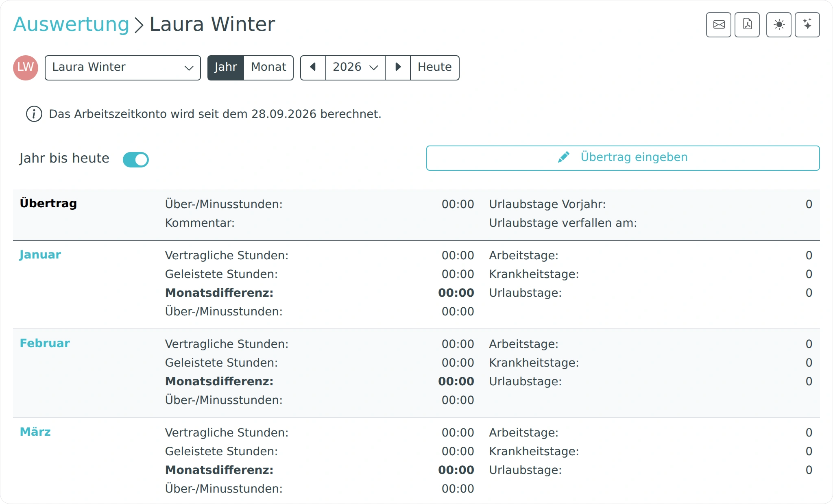Export report as PDF icon
Image resolution: width=833 pixels, height=504 pixels.
(x=747, y=25)
